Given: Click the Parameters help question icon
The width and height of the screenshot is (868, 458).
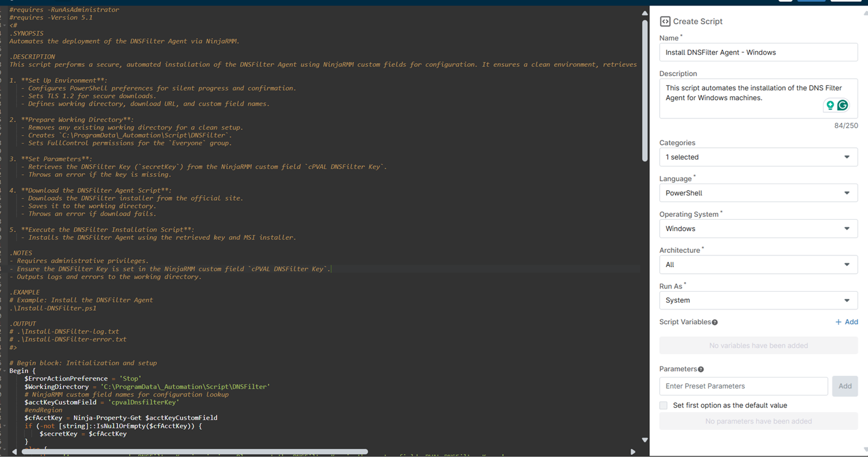Looking at the screenshot, I should 701,368.
